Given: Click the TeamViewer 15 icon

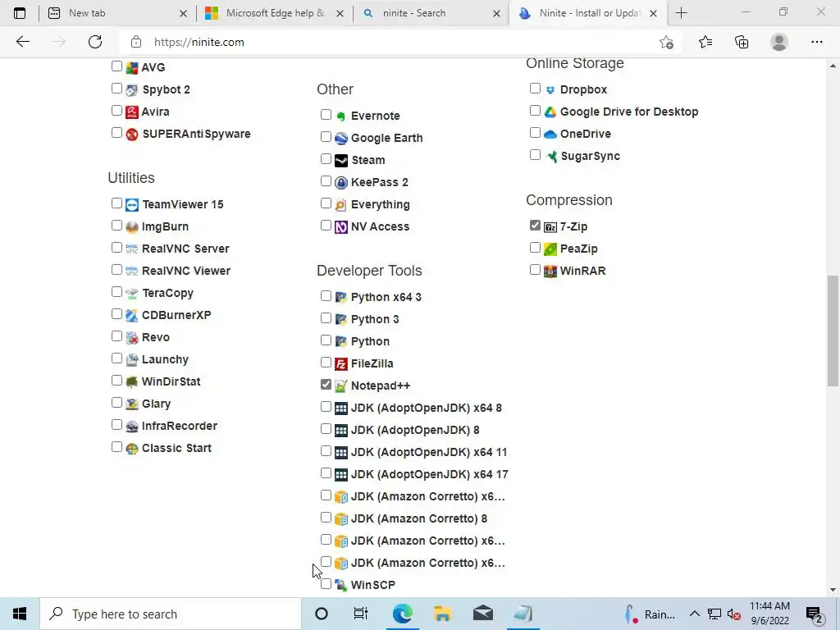Looking at the screenshot, I should coord(132,204).
